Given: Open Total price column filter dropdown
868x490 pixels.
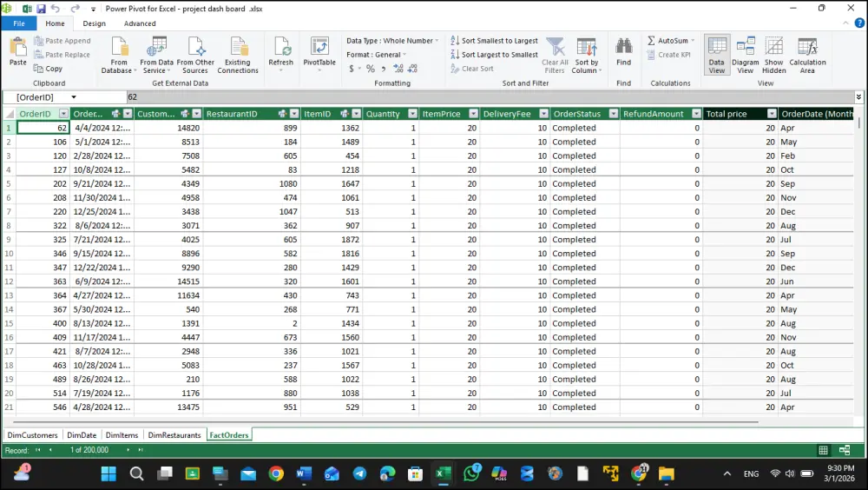Looking at the screenshot, I should pos(772,114).
